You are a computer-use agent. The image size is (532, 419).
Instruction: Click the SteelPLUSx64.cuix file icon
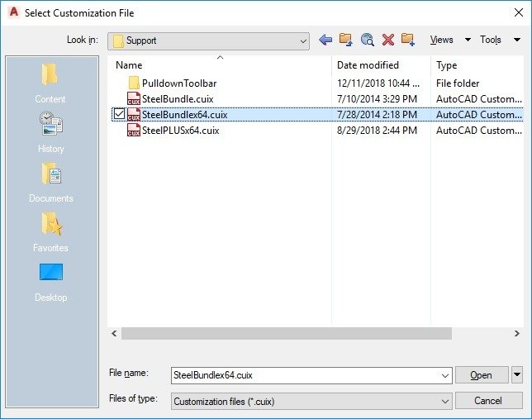[x=134, y=130]
